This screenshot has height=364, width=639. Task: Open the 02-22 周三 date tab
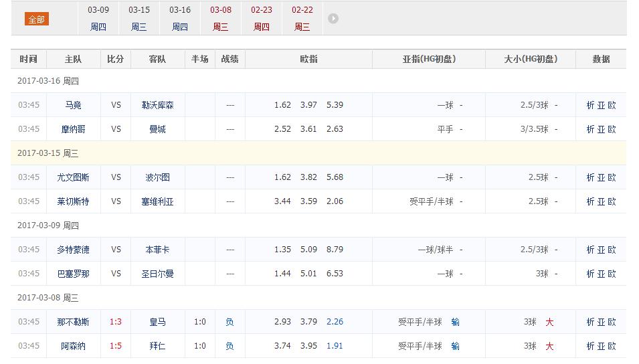[302, 18]
